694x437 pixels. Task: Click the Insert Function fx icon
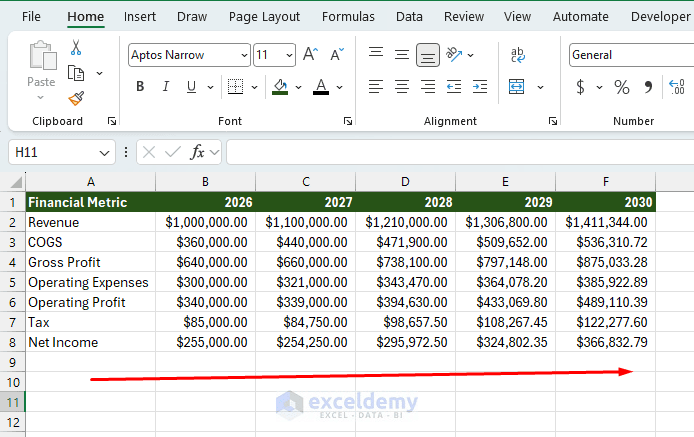(197, 152)
